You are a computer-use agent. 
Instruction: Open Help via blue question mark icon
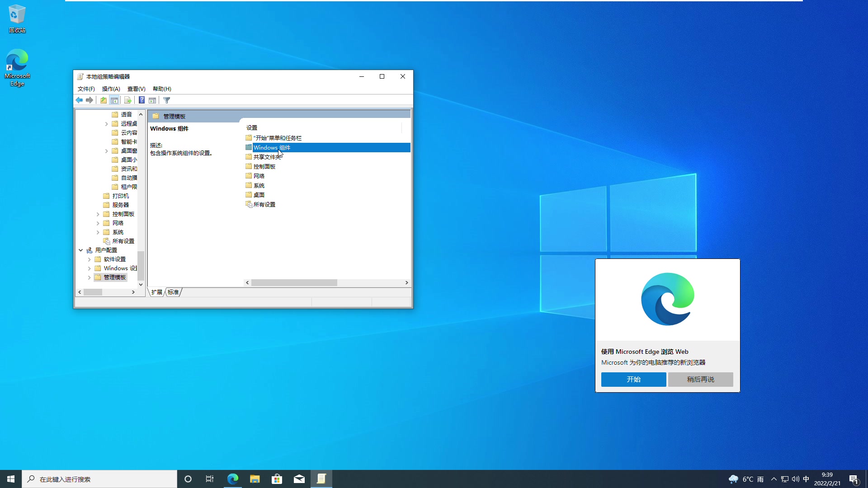142,100
